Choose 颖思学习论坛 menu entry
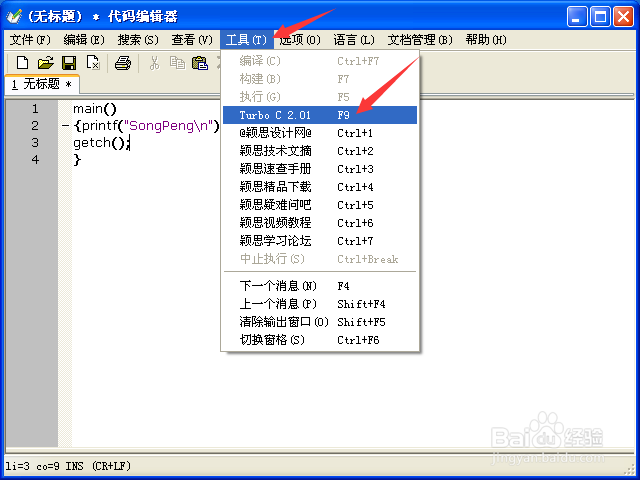Viewport: 640px width, 480px height. click(320, 241)
